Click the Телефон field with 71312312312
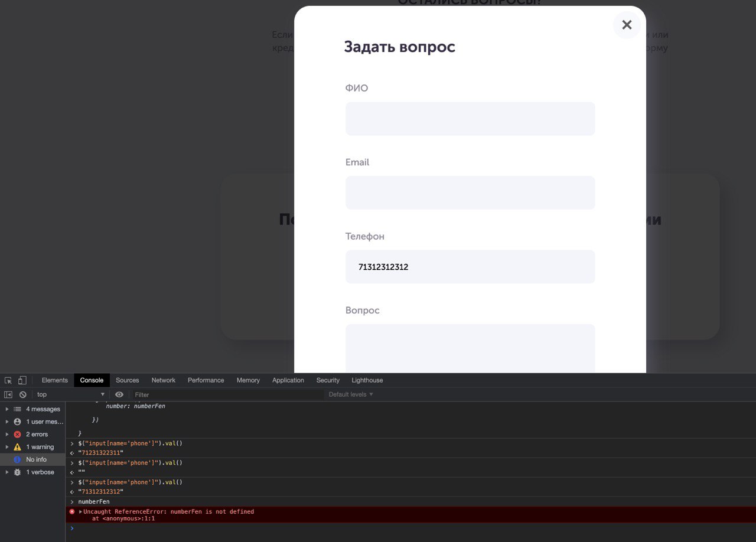Viewport: 756px width, 542px height. pos(470,267)
